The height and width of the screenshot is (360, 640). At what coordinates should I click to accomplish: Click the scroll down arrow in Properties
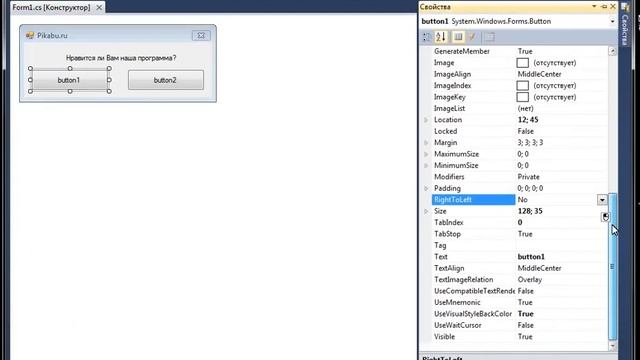pyautogui.click(x=612, y=346)
